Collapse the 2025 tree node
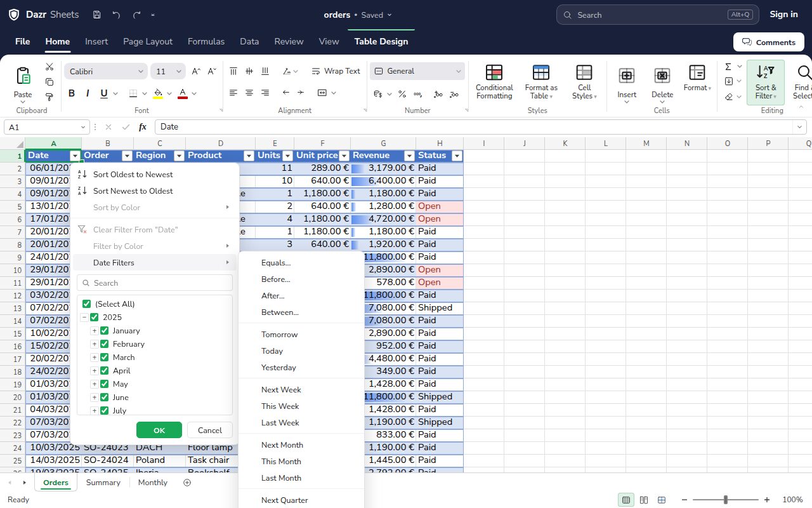 (84, 317)
